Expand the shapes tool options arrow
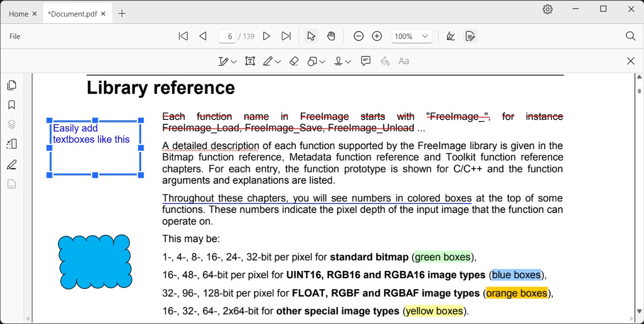The image size is (644, 324). [322, 62]
